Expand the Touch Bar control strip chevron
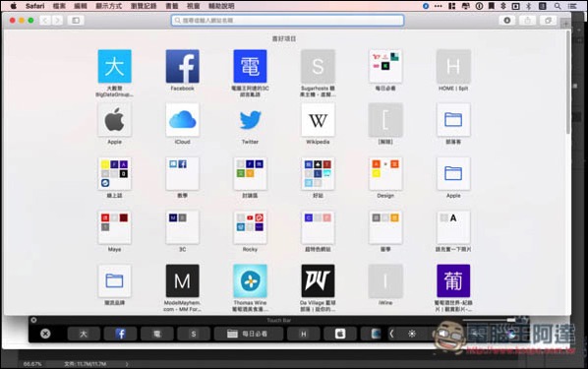Image resolution: width=588 pixels, height=369 pixels. pyautogui.click(x=391, y=334)
